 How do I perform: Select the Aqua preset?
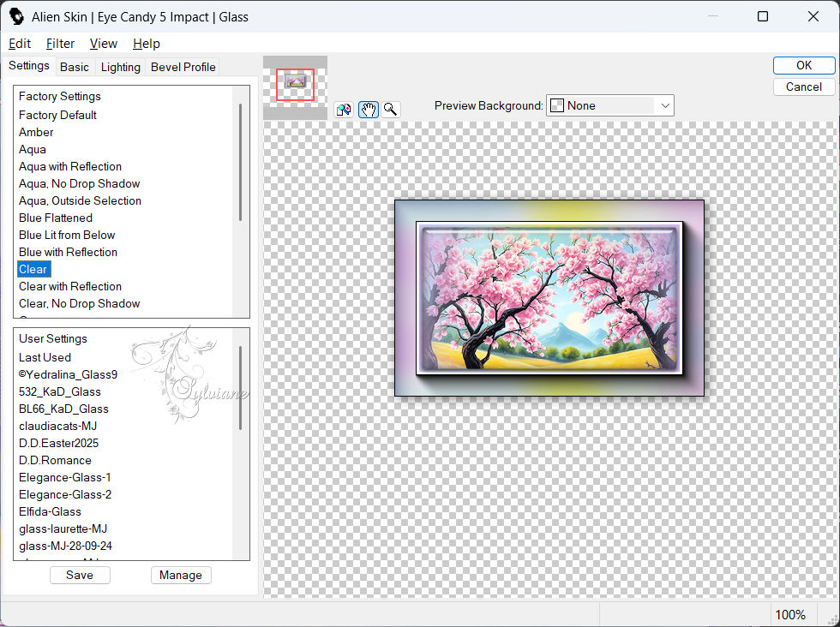pyautogui.click(x=33, y=149)
